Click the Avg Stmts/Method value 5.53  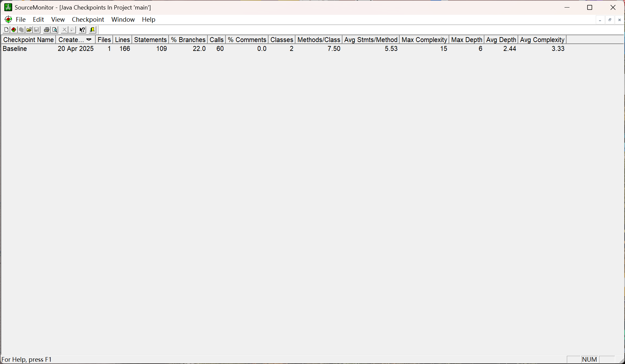(391, 49)
